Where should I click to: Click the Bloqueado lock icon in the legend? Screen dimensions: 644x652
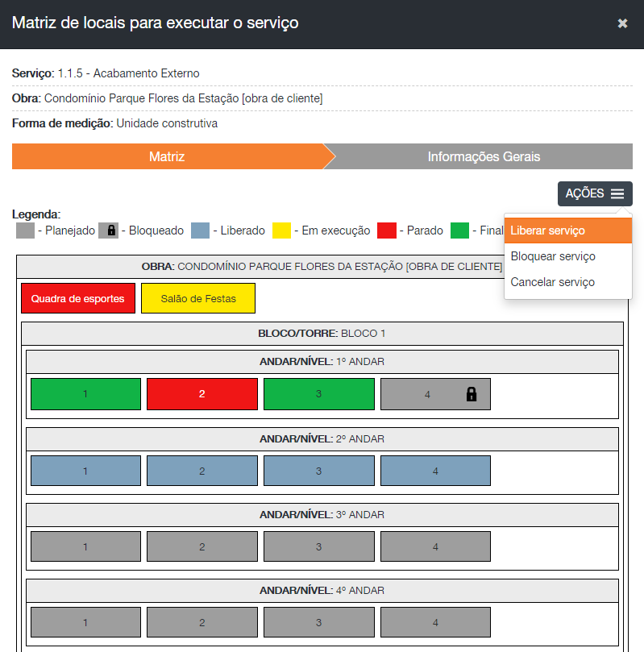[x=109, y=230]
